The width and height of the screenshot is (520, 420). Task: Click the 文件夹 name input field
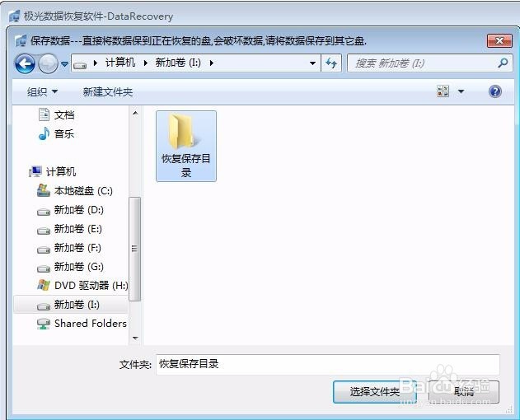click(328, 364)
